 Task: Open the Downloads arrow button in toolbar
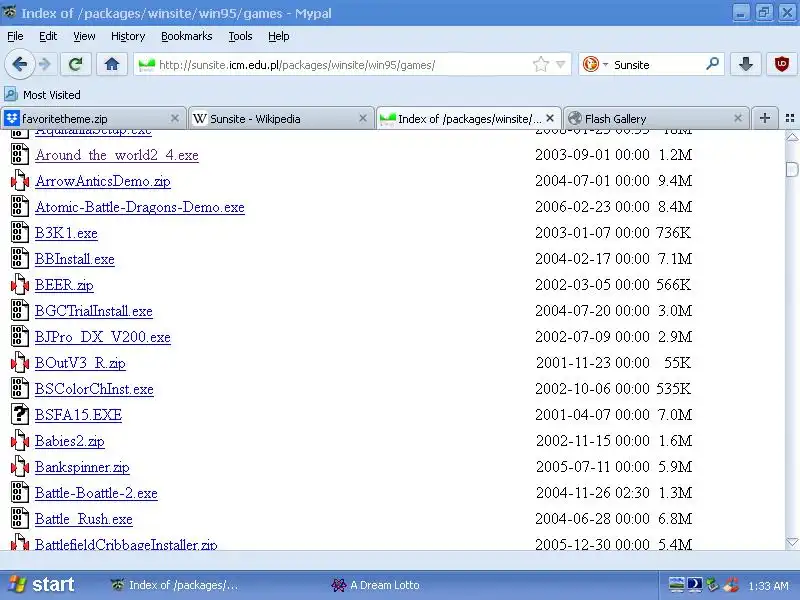point(745,64)
